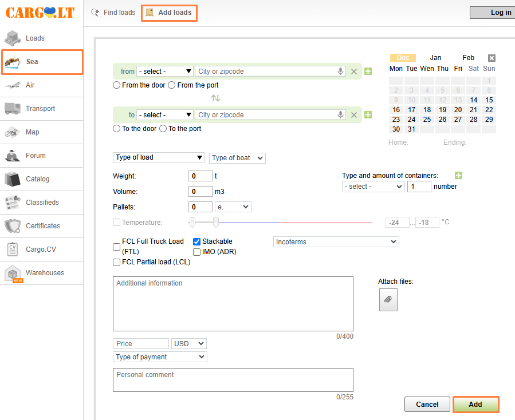Switch to the Find loads tab
This screenshot has height=420, width=515.
(113, 13)
